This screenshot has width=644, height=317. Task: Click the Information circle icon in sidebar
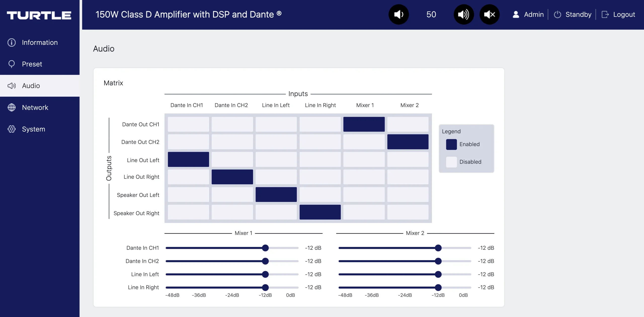point(12,43)
